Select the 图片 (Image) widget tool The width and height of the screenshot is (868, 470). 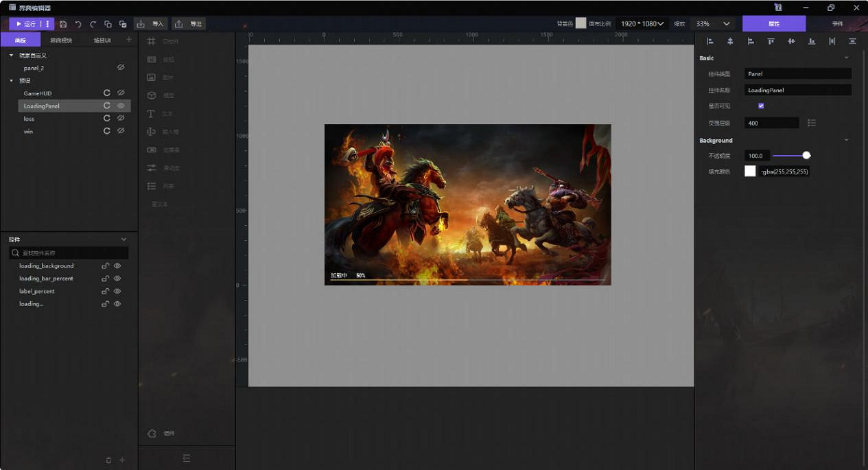click(x=159, y=78)
